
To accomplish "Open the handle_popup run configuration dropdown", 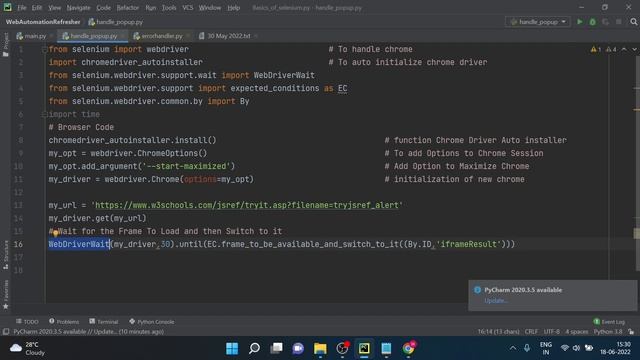I will 538,22.
